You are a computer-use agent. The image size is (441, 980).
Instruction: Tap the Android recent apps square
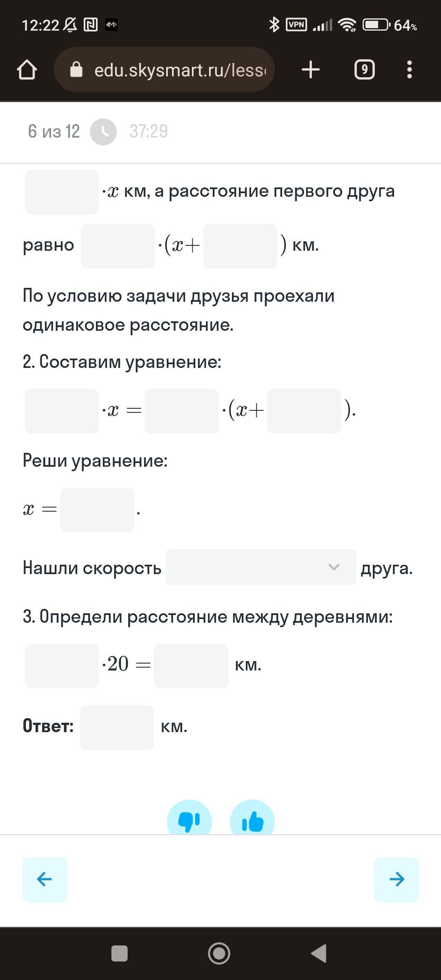pos(120,953)
